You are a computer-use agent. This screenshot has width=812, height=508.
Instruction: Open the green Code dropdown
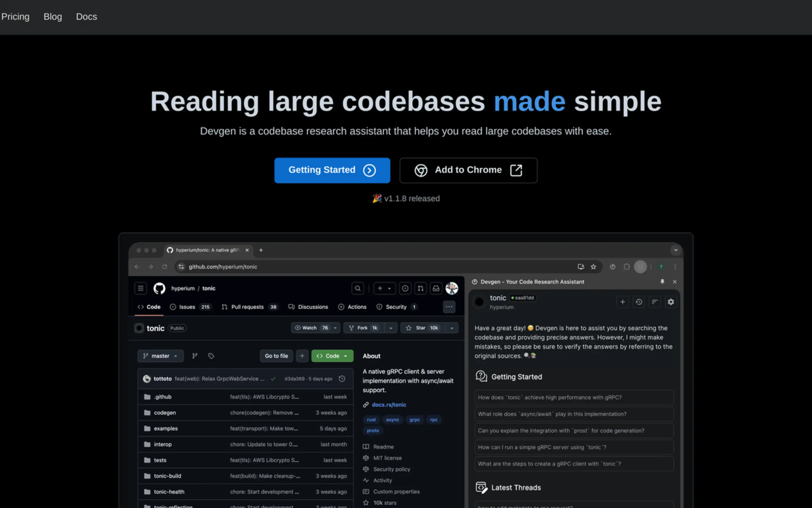tap(332, 356)
